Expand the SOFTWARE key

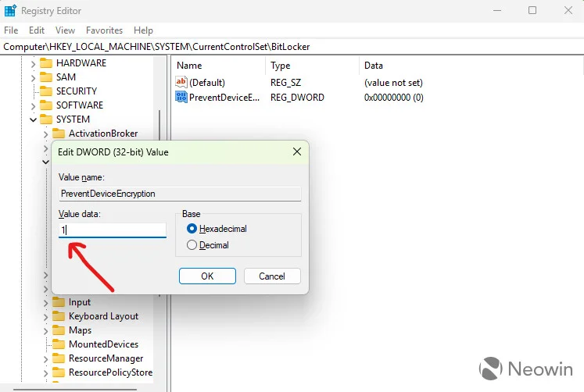pos(33,106)
